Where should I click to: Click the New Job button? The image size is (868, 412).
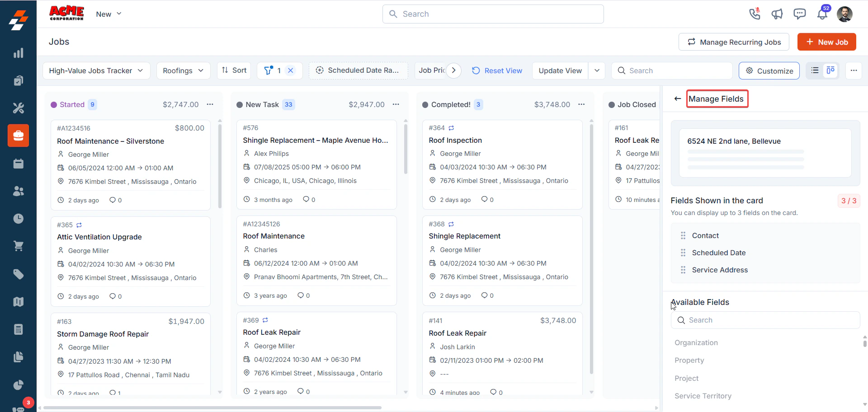(827, 42)
